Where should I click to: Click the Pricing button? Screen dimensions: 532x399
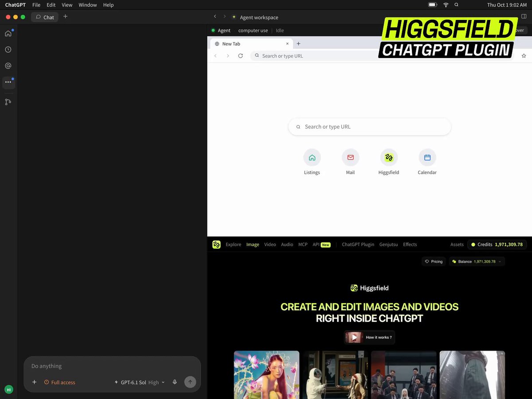[x=434, y=262]
